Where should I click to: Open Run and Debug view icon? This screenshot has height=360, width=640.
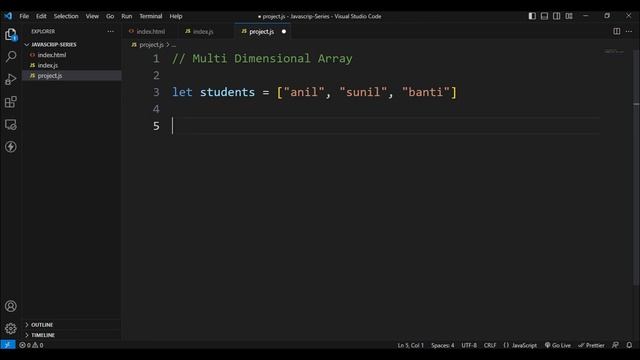point(11,79)
